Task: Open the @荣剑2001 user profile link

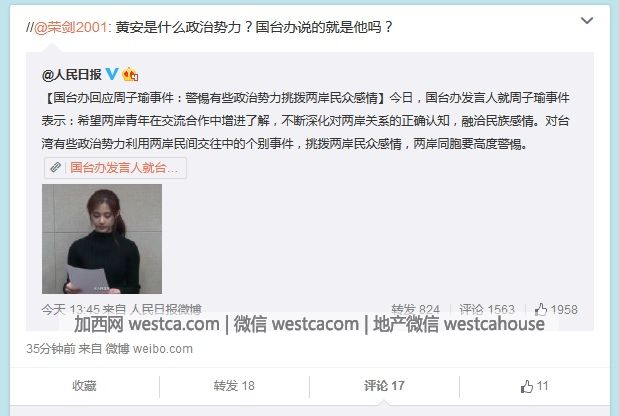Action: [70, 27]
